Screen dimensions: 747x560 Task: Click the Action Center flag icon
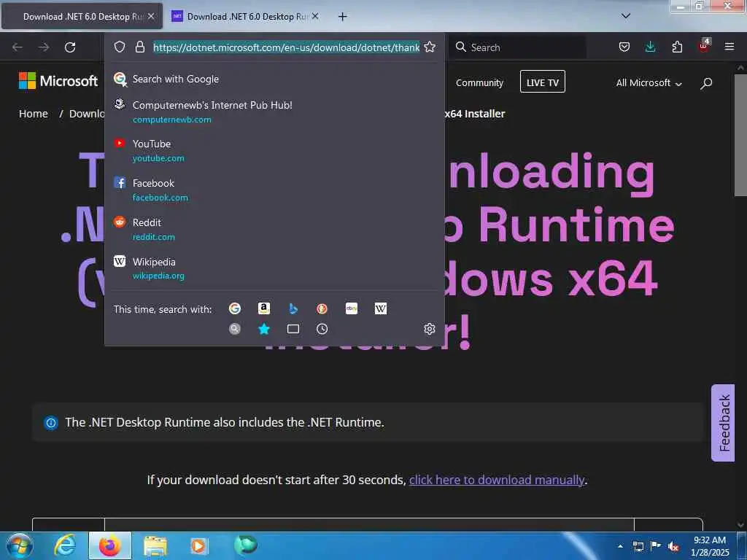655,546
